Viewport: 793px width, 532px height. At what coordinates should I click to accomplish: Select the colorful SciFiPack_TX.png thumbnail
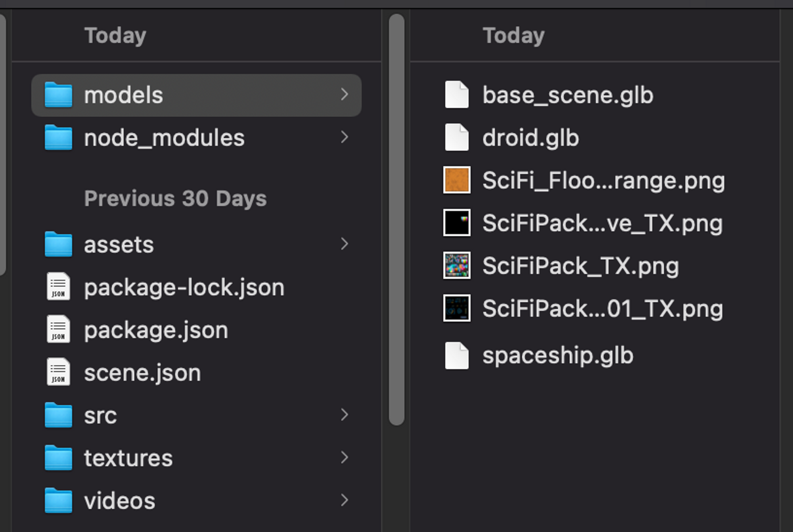456,265
